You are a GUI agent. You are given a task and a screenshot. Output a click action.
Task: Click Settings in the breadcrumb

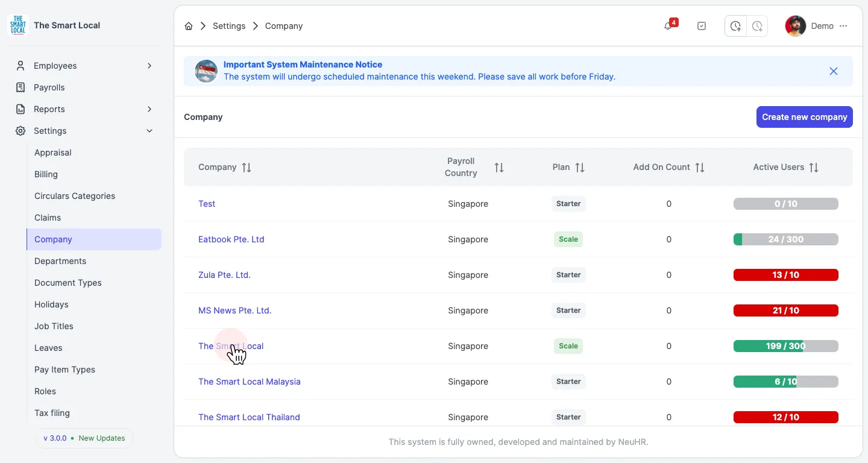pos(229,26)
